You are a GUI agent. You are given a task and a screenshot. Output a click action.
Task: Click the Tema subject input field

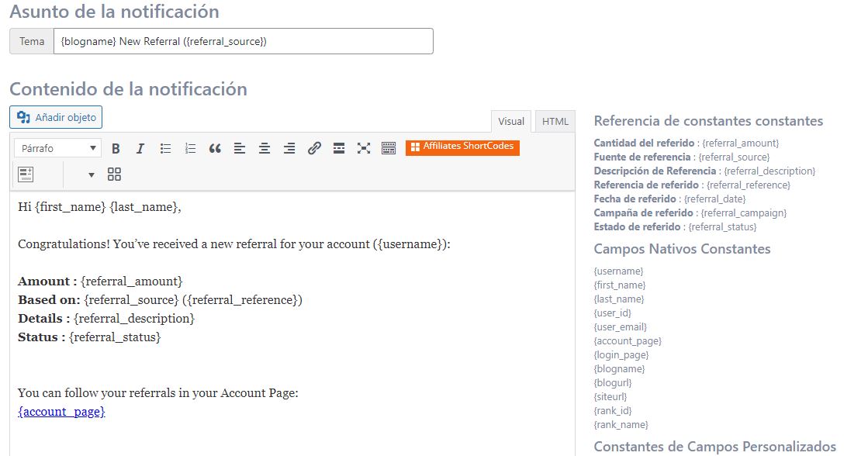tap(243, 41)
